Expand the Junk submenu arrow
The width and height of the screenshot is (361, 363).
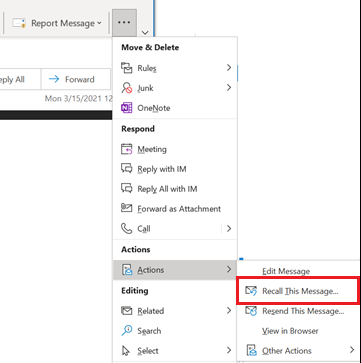[229, 88]
